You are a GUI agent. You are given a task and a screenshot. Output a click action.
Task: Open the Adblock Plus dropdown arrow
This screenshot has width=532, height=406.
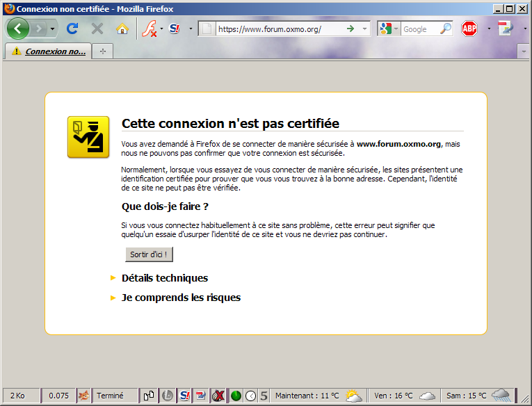coord(489,29)
